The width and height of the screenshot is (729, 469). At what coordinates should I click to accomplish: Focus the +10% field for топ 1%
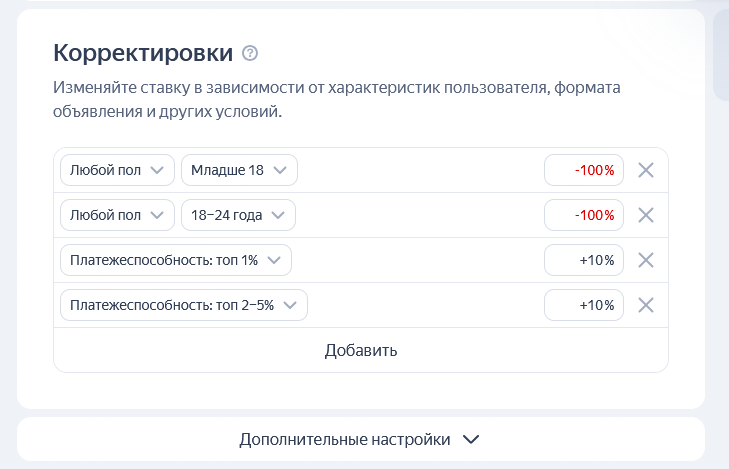pyautogui.click(x=584, y=260)
